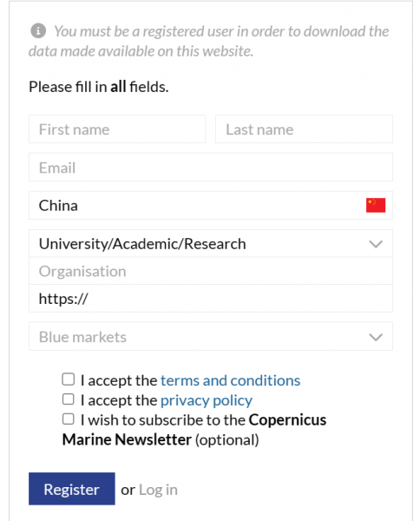Open the China country selector
The height and width of the screenshot is (521, 420).
[x=211, y=205]
